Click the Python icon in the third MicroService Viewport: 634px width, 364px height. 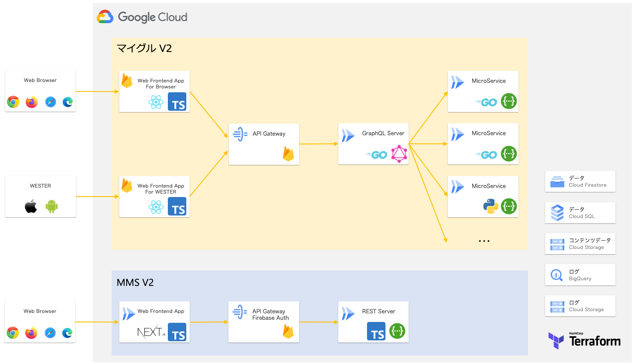click(x=491, y=206)
